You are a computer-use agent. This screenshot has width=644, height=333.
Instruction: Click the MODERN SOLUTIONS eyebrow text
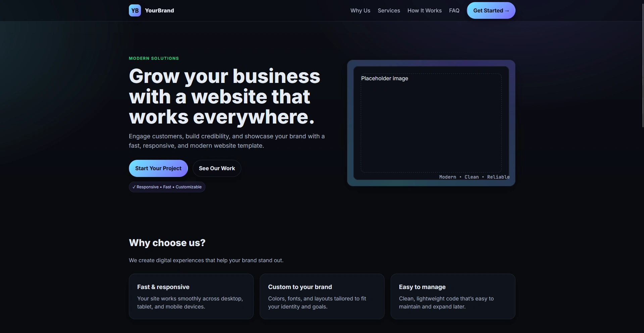[154, 58]
